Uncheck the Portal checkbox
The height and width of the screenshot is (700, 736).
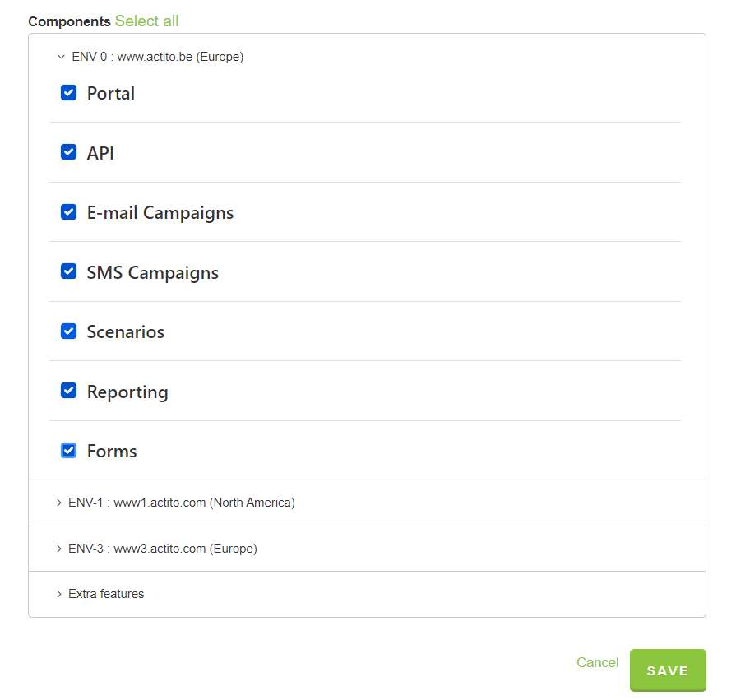click(68, 92)
